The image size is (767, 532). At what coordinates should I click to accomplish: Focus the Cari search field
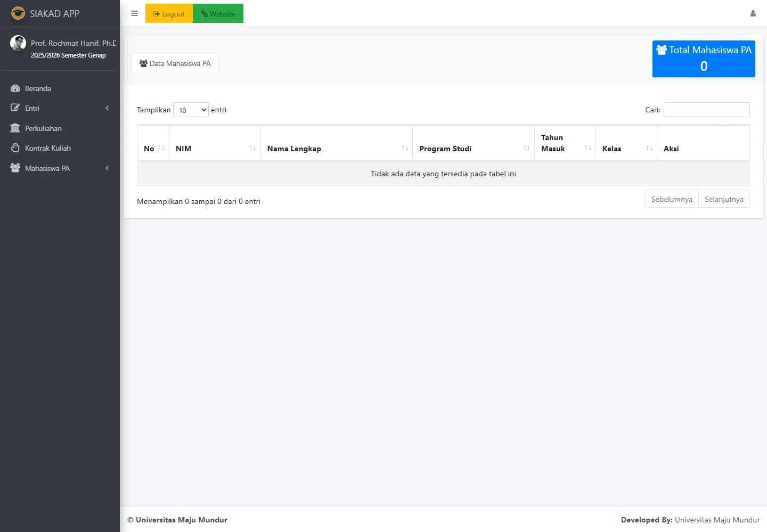[706, 110]
